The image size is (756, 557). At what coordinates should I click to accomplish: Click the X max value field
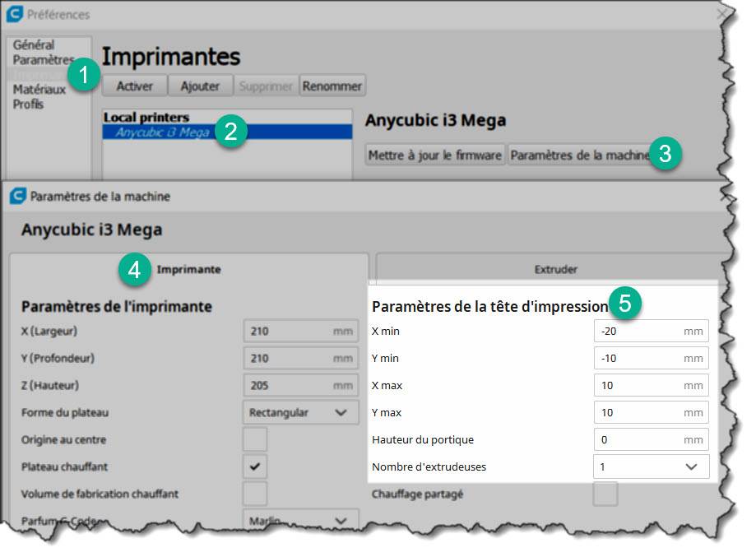(652, 385)
